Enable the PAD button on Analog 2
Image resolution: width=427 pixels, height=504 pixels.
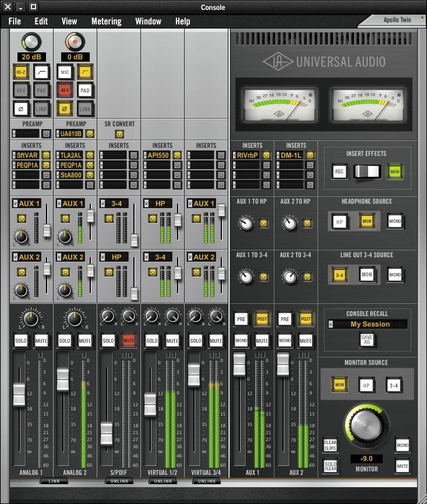click(x=85, y=91)
